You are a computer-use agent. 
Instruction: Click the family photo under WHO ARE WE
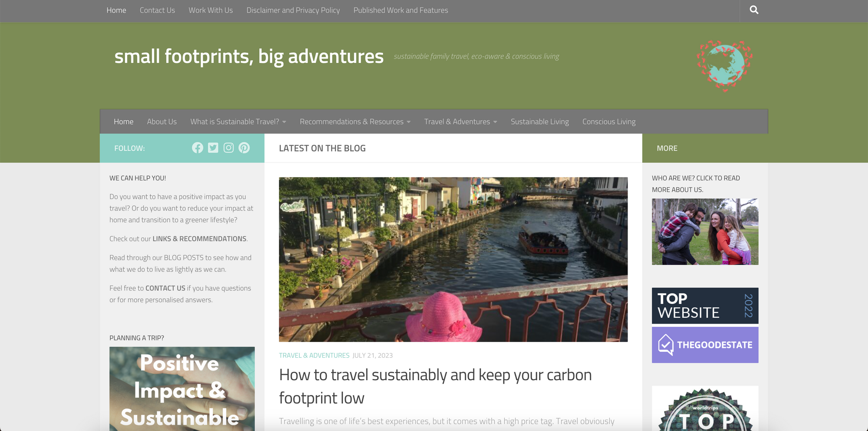point(704,231)
